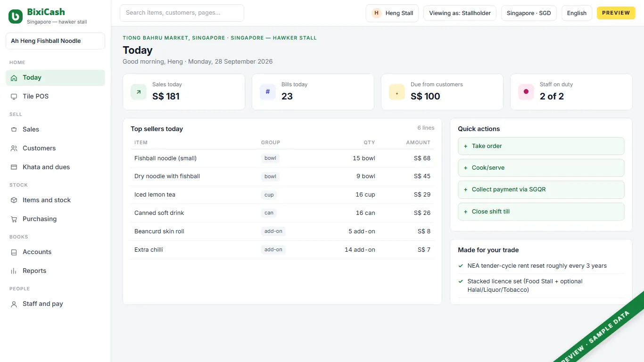Click the 6 lines count label
Screen dimensions: 644x362
pos(426,128)
